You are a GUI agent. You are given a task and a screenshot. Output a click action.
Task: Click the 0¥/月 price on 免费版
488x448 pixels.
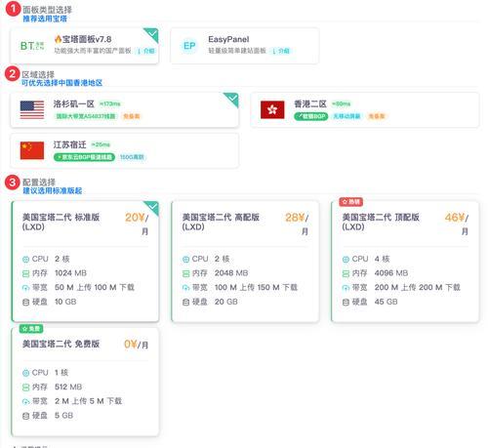pos(136,345)
